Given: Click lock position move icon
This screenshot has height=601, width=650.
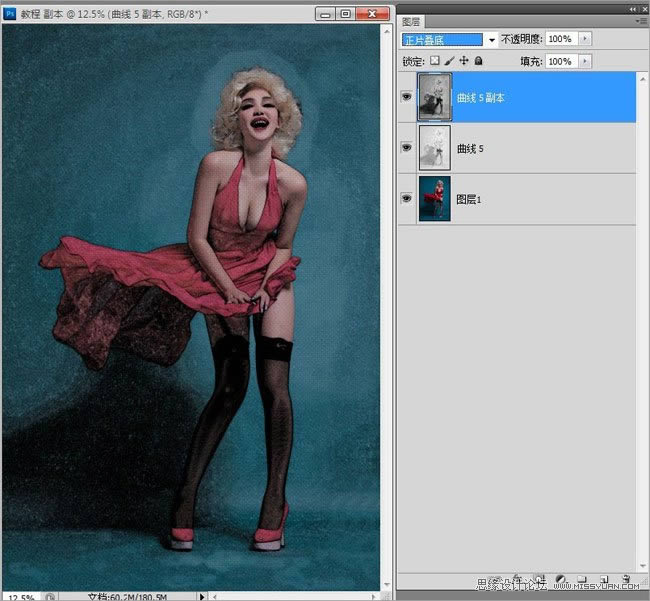Looking at the screenshot, I should 463,61.
